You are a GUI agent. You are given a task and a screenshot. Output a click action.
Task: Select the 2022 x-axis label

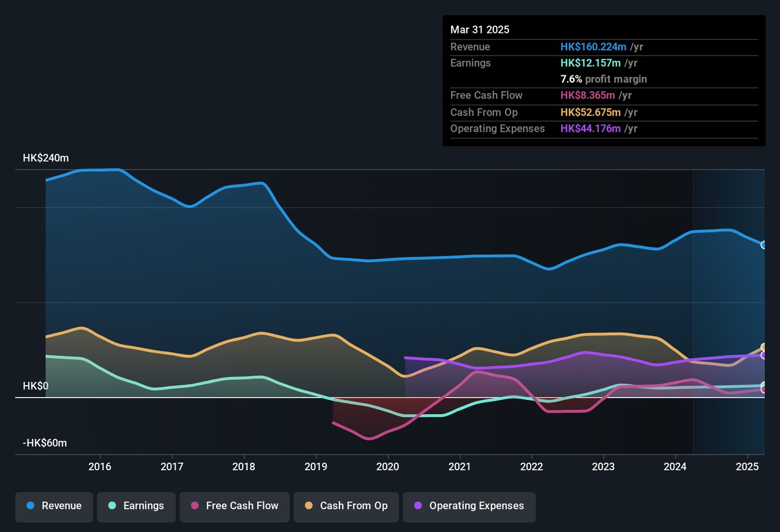pos(531,467)
